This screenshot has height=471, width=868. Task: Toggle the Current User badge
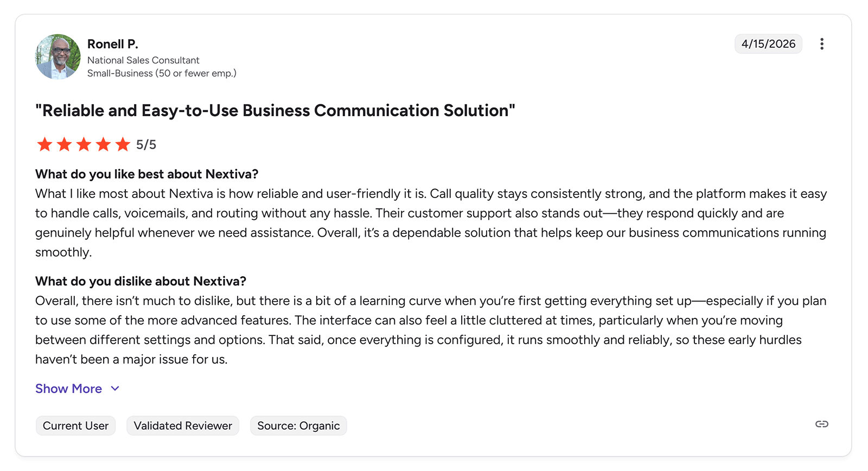coord(75,425)
